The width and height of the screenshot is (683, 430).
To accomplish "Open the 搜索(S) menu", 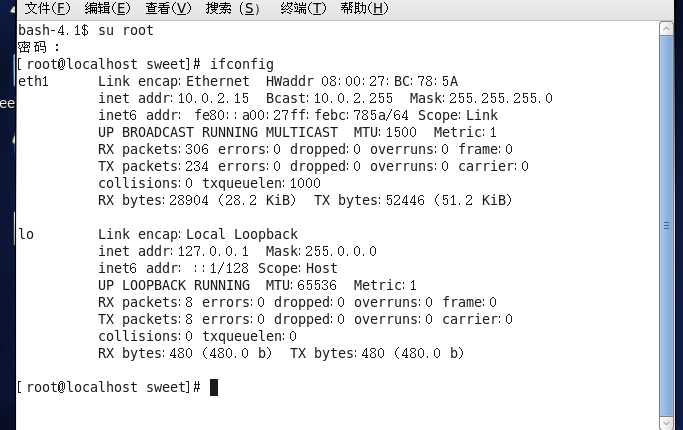I will (232, 9).
